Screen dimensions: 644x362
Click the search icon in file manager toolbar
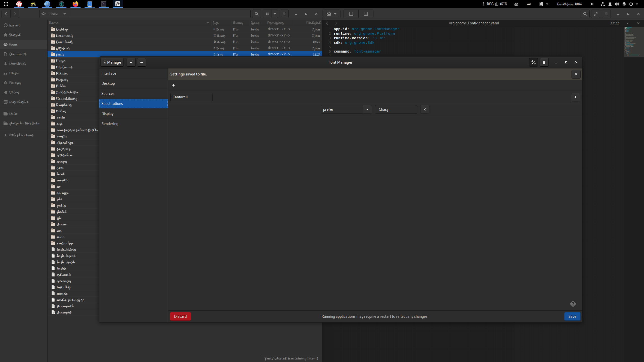[x=256, y=14]
